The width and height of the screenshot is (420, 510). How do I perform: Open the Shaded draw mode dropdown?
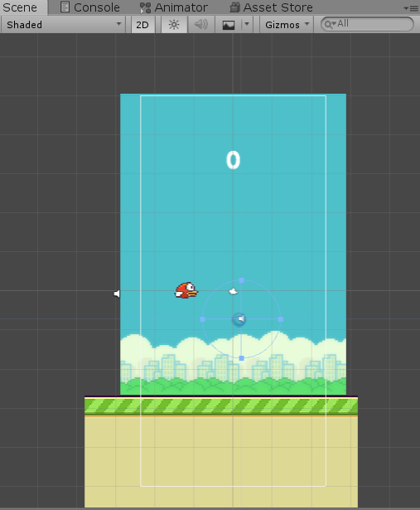(64, 25)
